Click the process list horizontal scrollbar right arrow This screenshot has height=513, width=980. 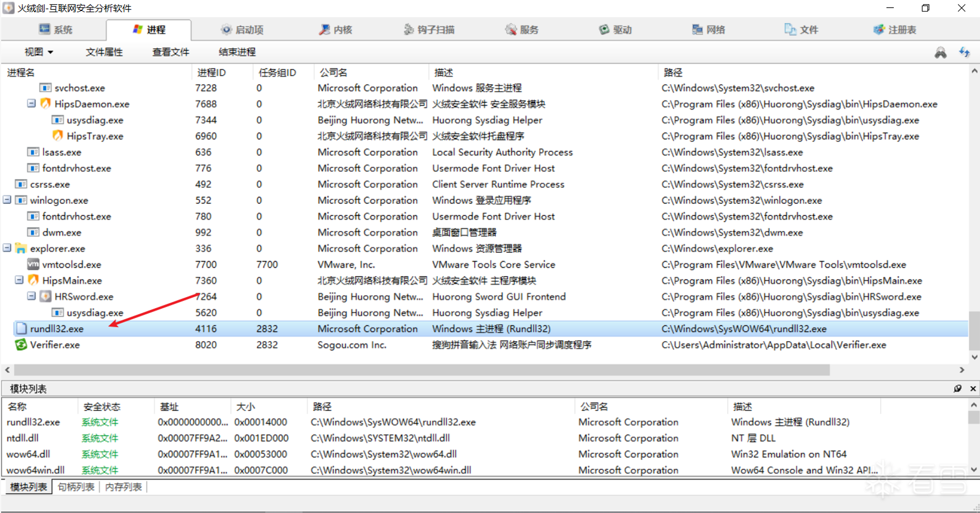click(x=962, y=370)
